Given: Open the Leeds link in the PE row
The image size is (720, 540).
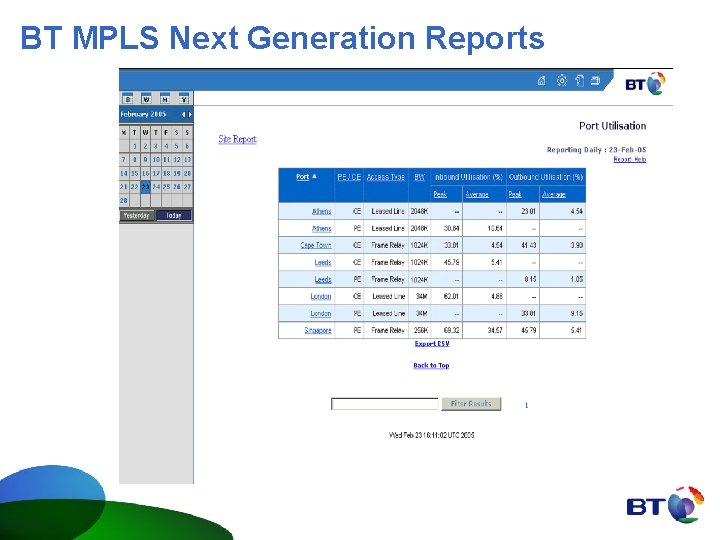Looking at the screenshot, I should (x=323, y=279).
